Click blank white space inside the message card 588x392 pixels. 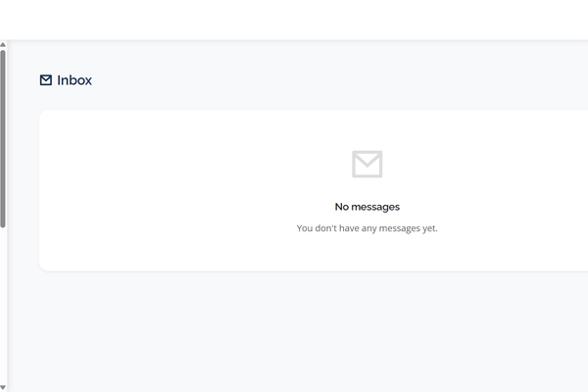tap(150, 187)
